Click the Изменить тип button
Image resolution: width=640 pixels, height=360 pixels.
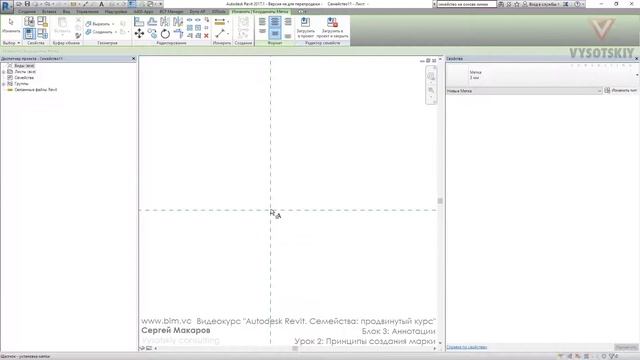620,91
